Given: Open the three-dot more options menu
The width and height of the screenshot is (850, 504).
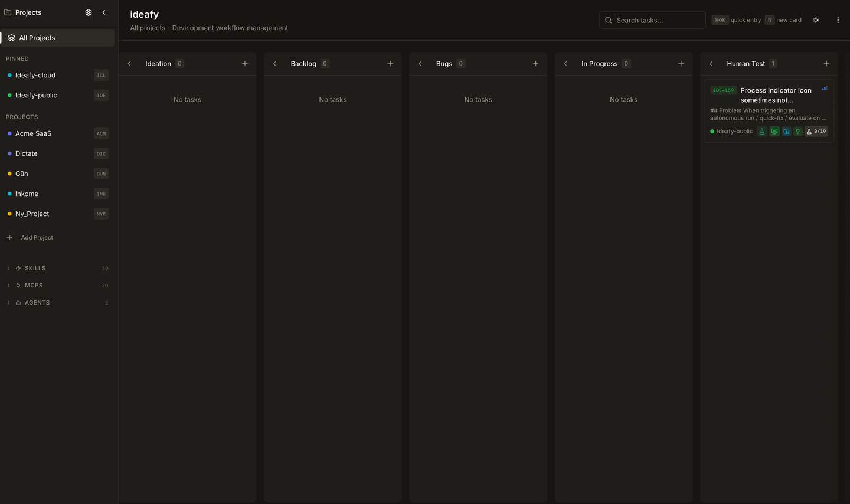Looking at the screenshot, I should [x=838, y=20].
